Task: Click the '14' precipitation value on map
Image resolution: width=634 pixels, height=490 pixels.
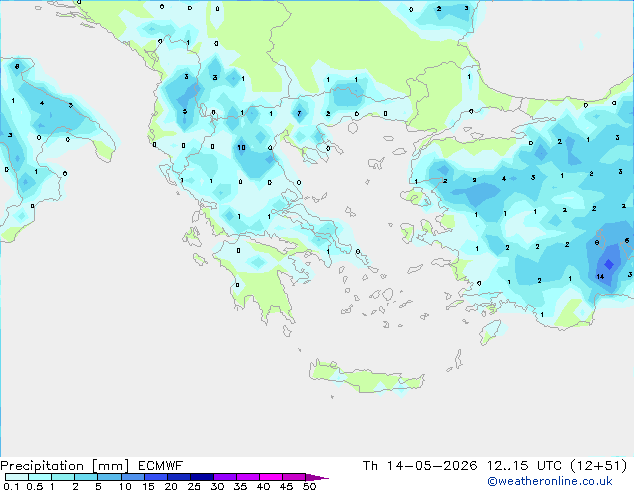Action: tap(600, 277)
